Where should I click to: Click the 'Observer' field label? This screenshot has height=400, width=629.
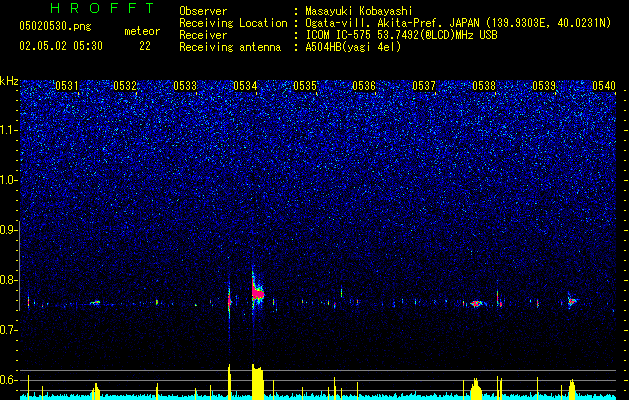[203, 11]
